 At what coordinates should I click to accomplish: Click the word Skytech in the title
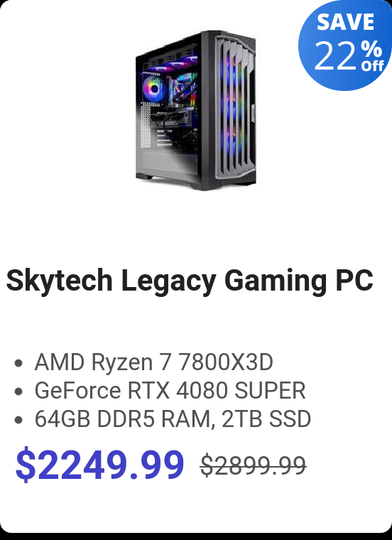[x=59, y=281]
